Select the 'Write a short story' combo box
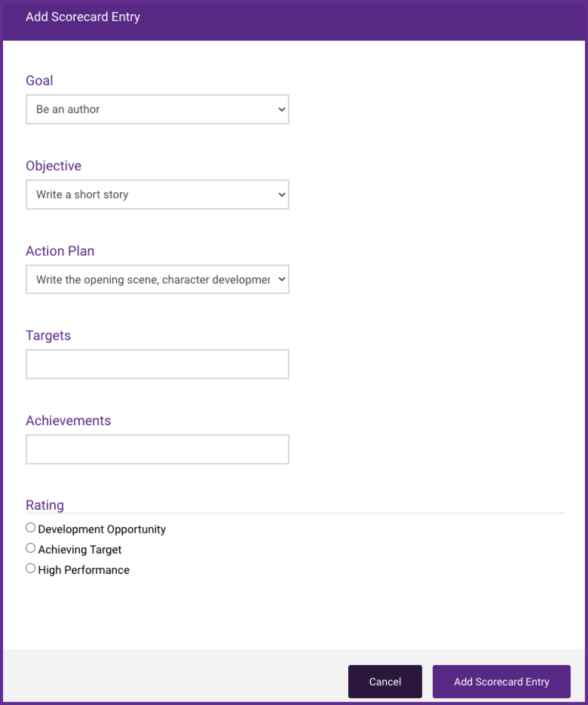Image resolution: width=588 pixels, height=705 pixels. (x=157, y=195)
